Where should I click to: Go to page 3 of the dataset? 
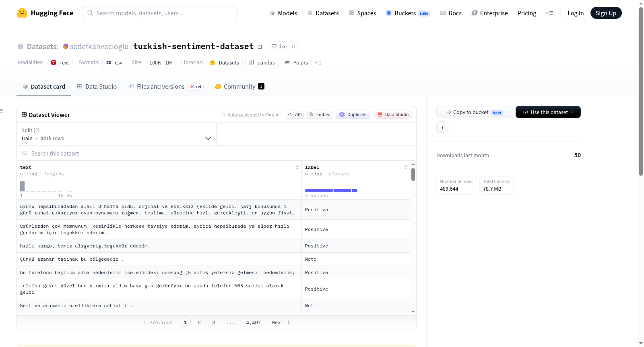pos(213,322)
